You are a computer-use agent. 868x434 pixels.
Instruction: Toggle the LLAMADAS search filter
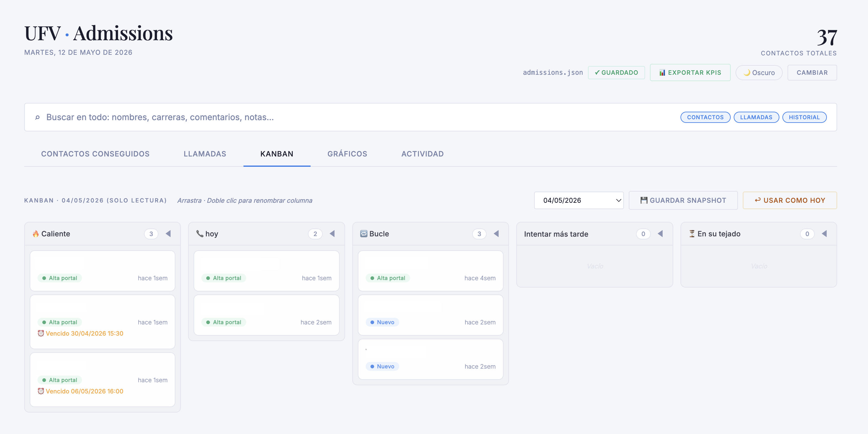[756, 117]
